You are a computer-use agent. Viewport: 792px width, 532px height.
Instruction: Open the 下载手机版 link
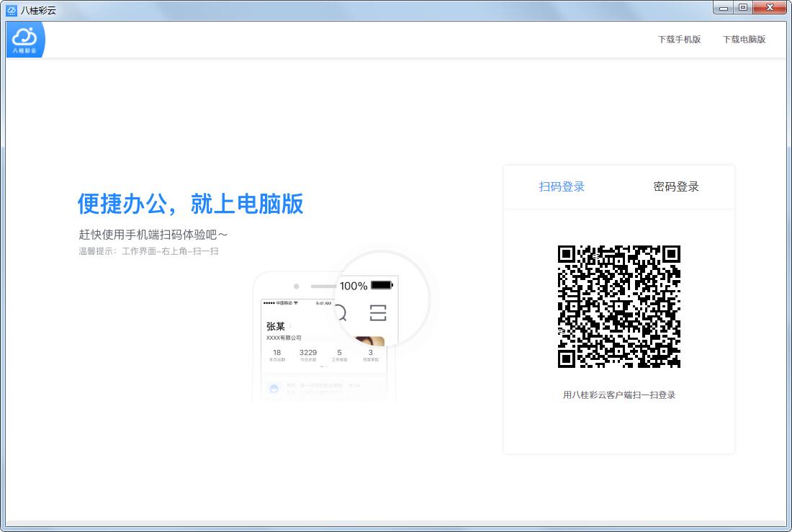680,40
